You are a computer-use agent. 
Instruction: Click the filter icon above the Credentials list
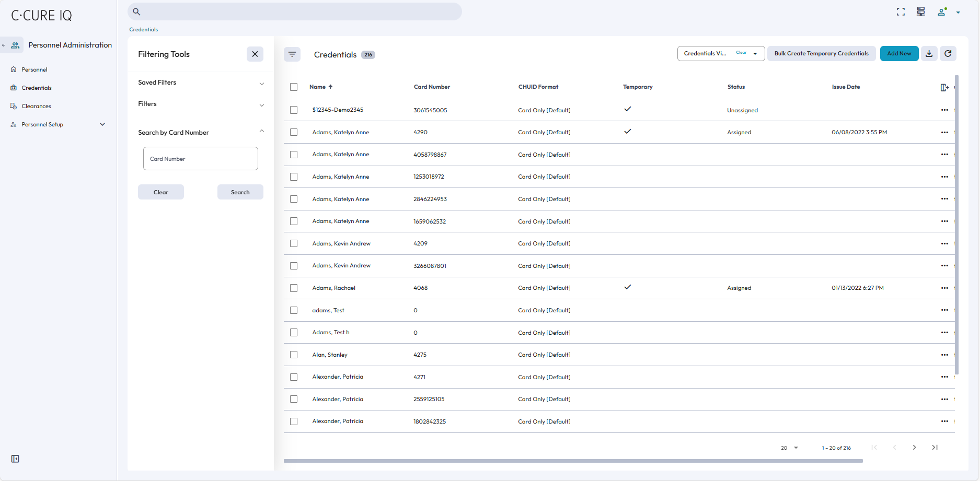(x=292, y=54)
